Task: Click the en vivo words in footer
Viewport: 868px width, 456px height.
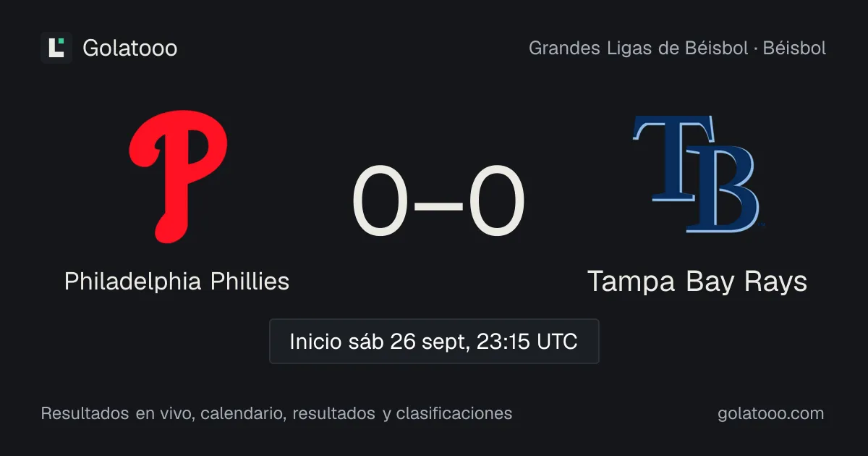Action: (165, 413)
